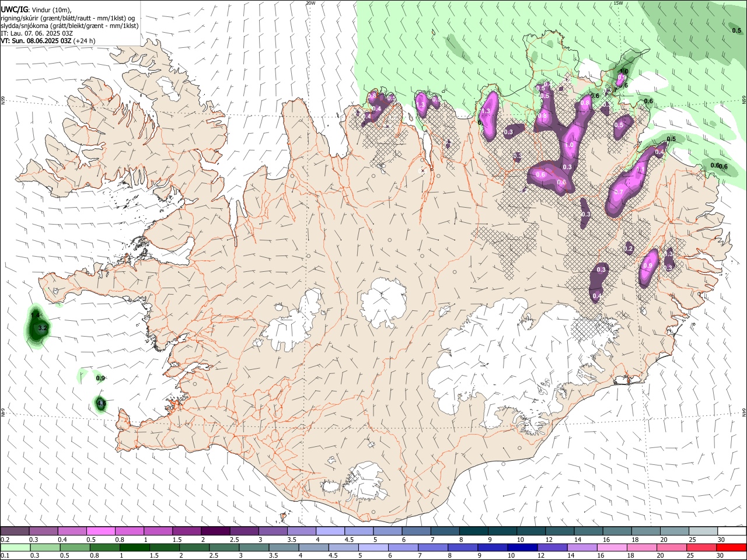The image size is (747, 560).
Task: Select the 15W longitude label at the top edge
Action: [x=618, y=3]
